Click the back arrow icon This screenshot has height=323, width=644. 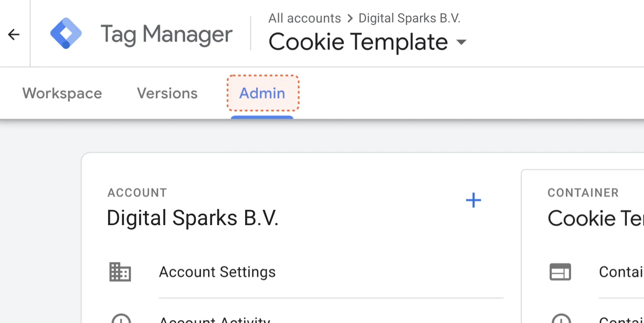14,35
